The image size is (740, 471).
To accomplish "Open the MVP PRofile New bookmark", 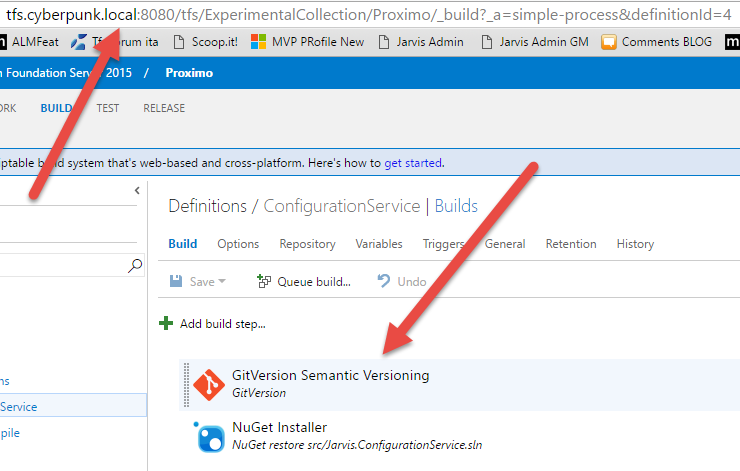I will tap(307, 42).
